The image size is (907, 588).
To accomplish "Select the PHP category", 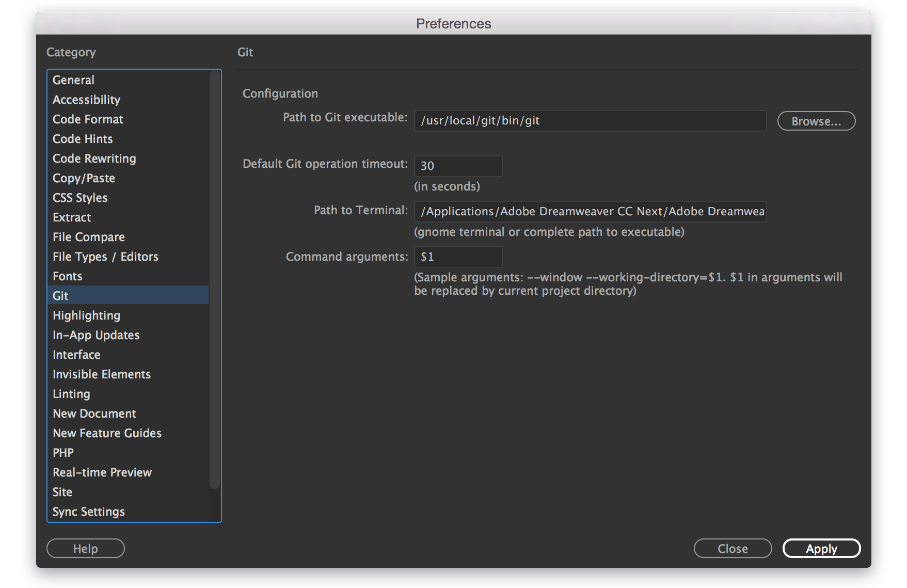I will [62, 452].
